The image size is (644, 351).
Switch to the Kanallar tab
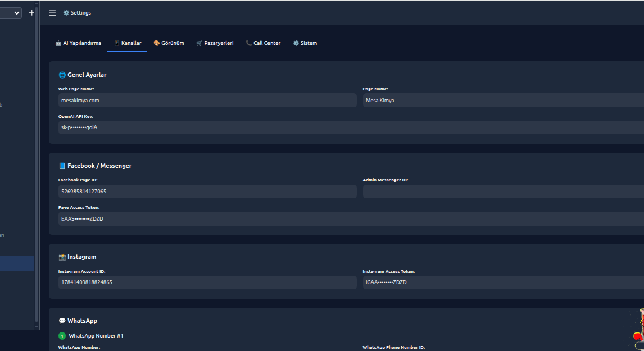[x=127, y=42]
